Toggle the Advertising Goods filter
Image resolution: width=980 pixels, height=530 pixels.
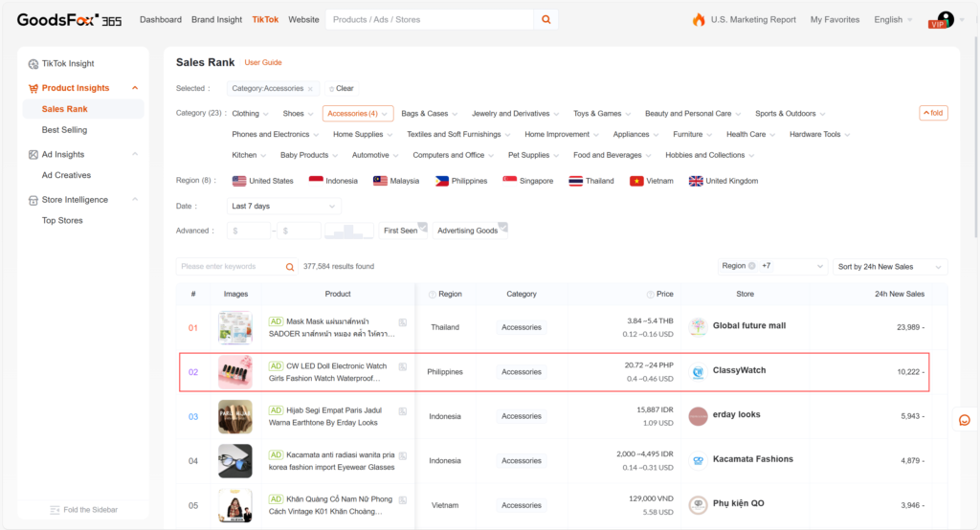469,231
